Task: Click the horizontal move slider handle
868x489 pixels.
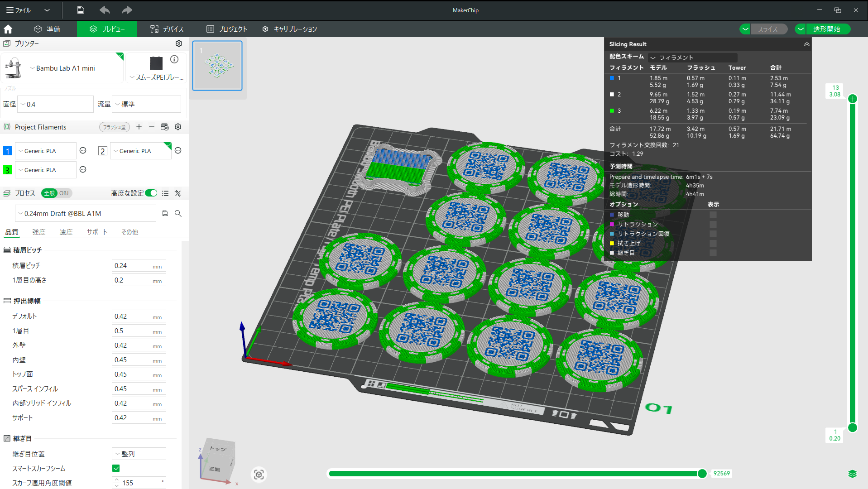Action: [702, 474]
